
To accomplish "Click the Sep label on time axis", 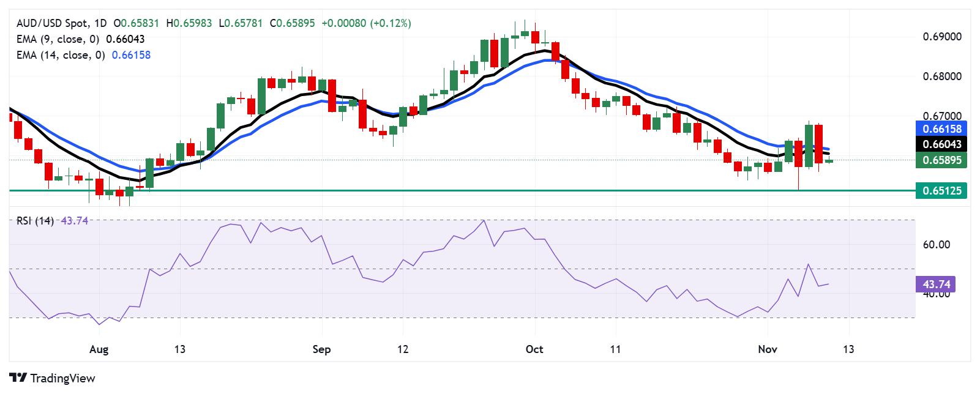I will [321, 349].
